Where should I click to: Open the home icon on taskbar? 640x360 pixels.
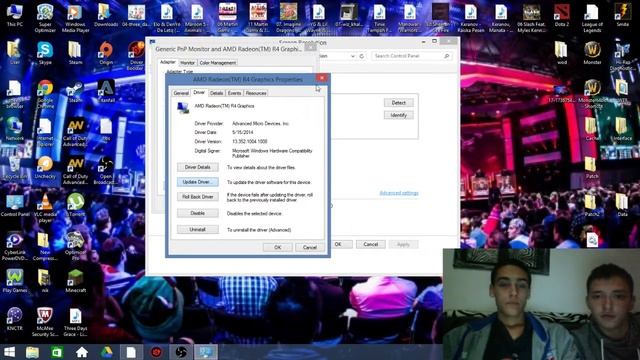pos(82,352)
